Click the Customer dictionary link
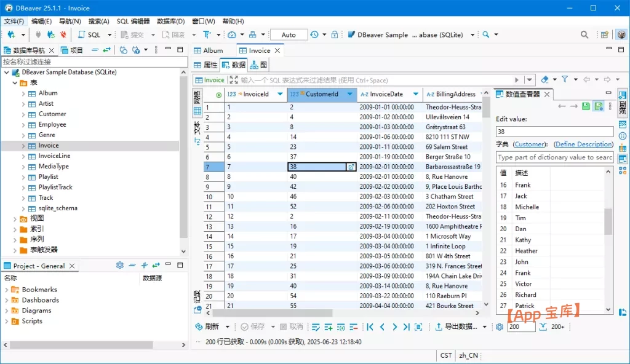 [530, 144]
